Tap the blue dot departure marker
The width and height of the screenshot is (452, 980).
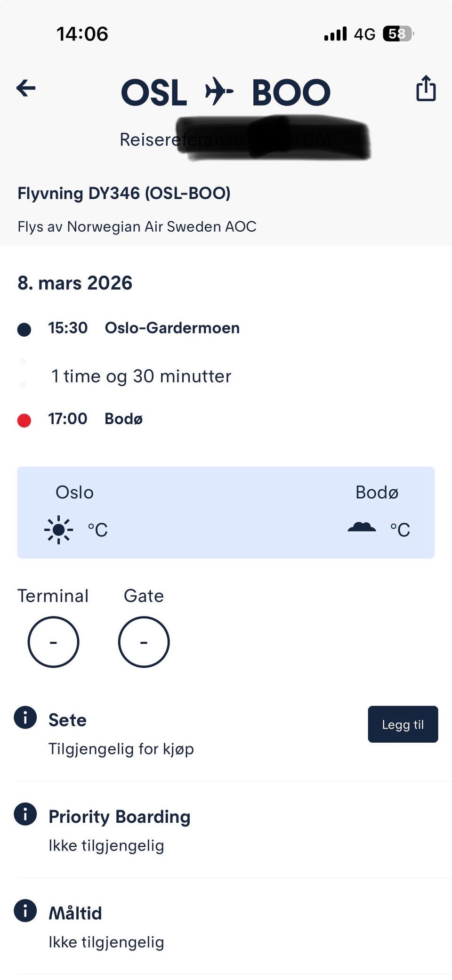point(24,330)
